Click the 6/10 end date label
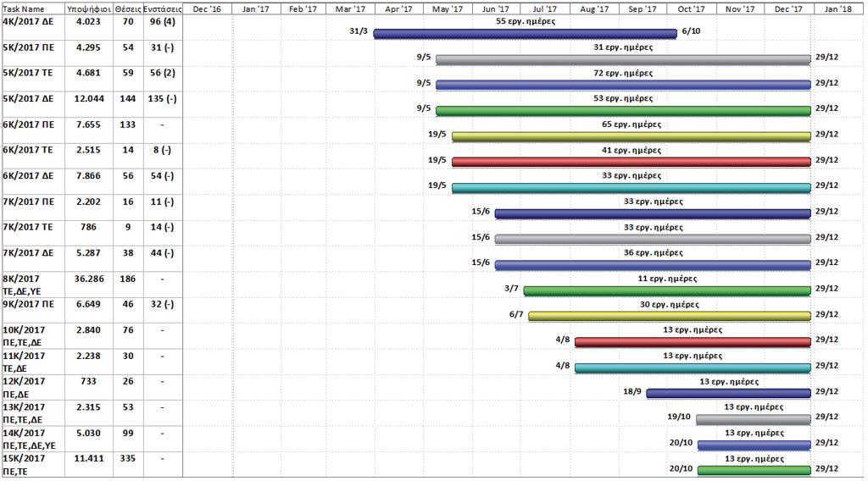This screenshot has height=481, width=868. coord(691,31)
